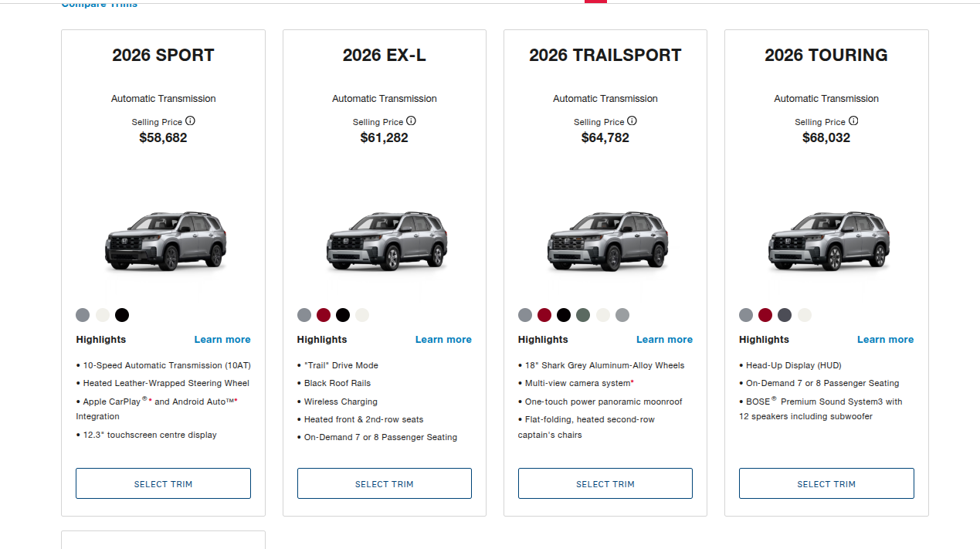
Task: Pick the red color swatch on EX-L
Action: click(x=324, y=315)
